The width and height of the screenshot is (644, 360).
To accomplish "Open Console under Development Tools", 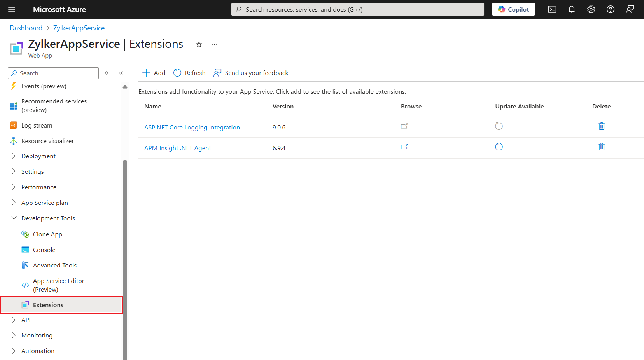I will pos(44,250).
